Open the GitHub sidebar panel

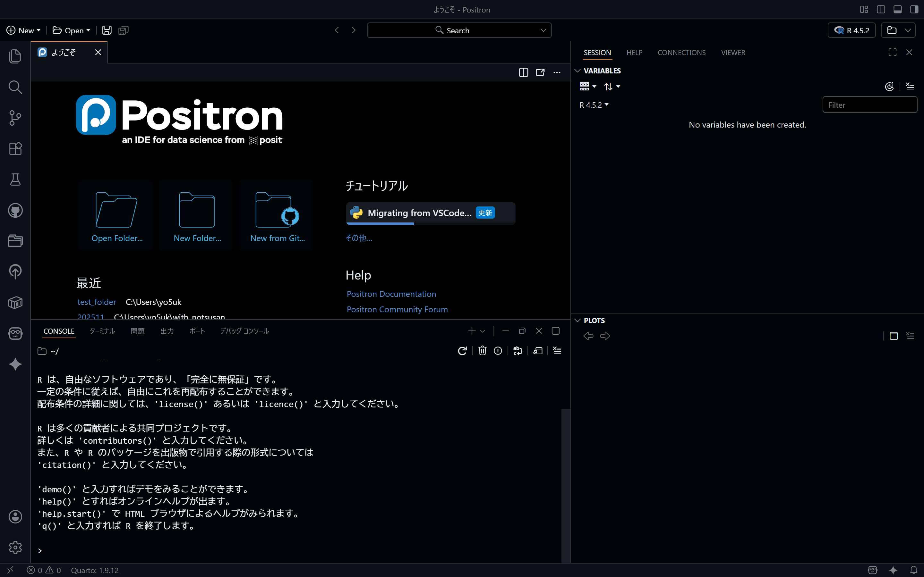(x=15, y=210)
